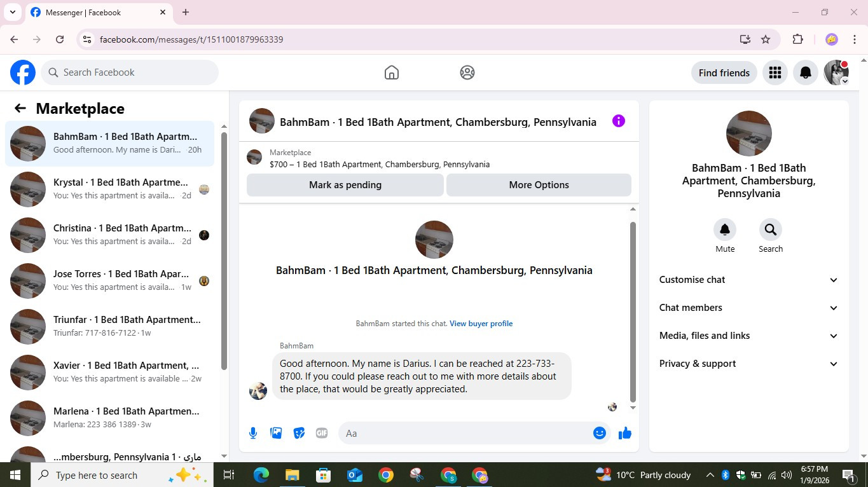Choose a GIF icon

[322, 433]
